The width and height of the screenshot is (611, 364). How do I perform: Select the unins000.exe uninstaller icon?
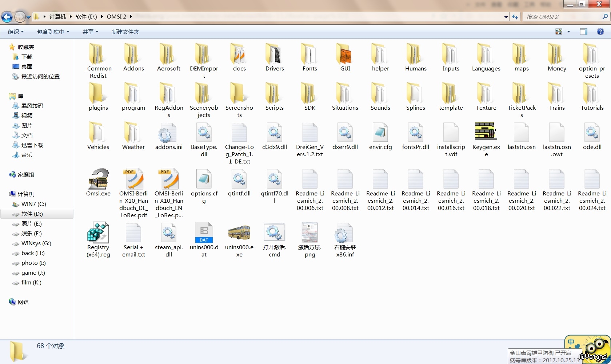tap(239, 232)
